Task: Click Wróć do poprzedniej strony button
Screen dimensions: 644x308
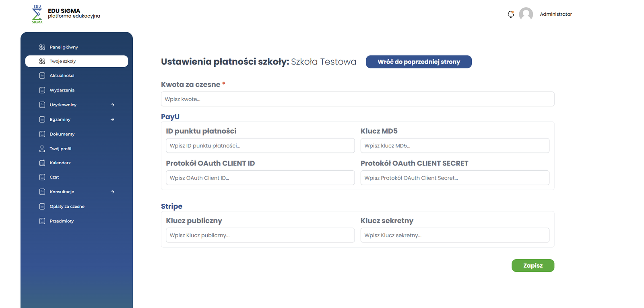Action: click(419, 62)
